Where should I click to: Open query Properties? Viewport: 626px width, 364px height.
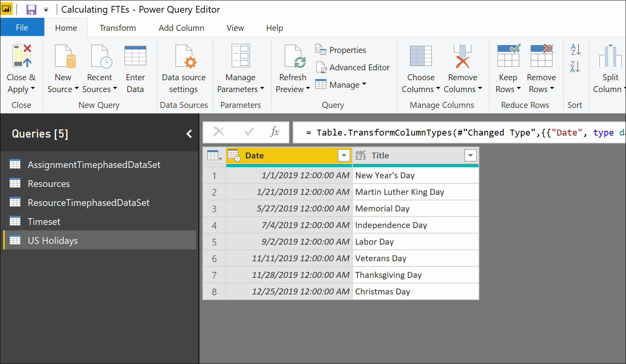tap(340, 50)
